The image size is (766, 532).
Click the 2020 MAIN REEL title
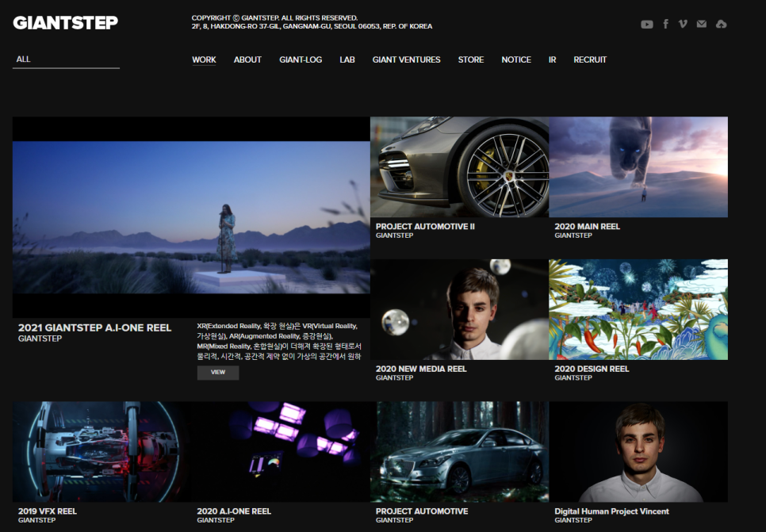[x=588, y=226]
